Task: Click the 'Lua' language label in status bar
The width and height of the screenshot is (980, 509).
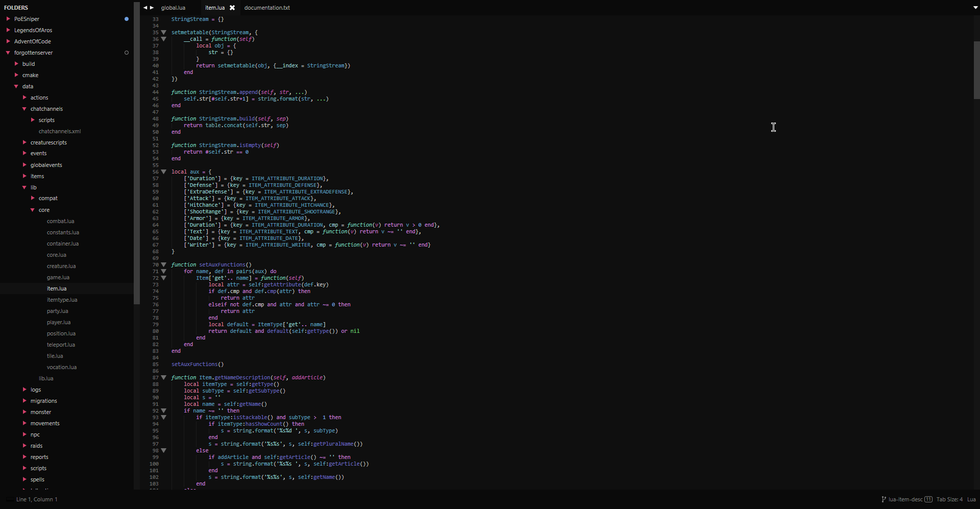Action: tap(972, 499)
